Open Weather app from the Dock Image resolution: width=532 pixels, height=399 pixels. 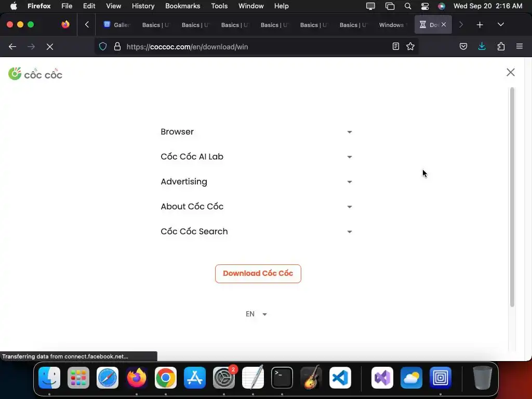pos(411,378)
